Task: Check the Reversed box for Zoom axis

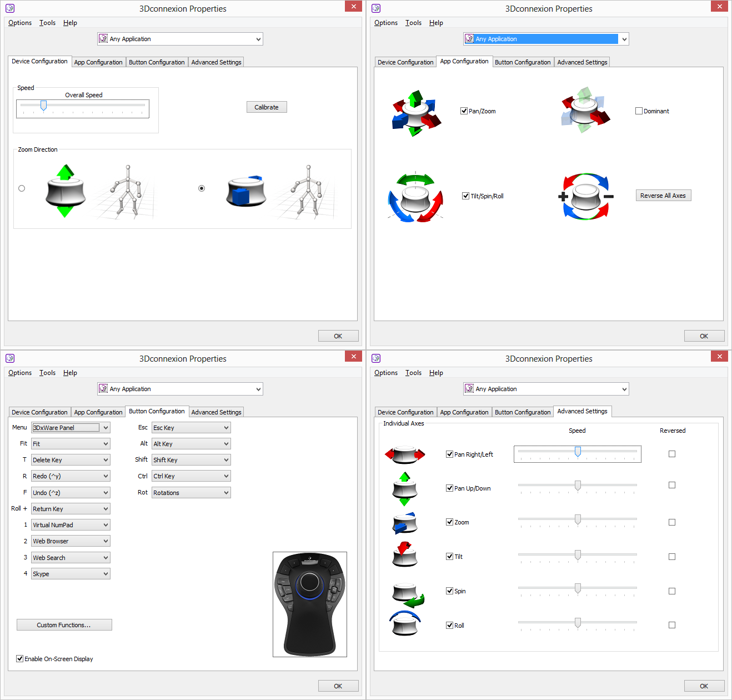Action: coord(672,522)
